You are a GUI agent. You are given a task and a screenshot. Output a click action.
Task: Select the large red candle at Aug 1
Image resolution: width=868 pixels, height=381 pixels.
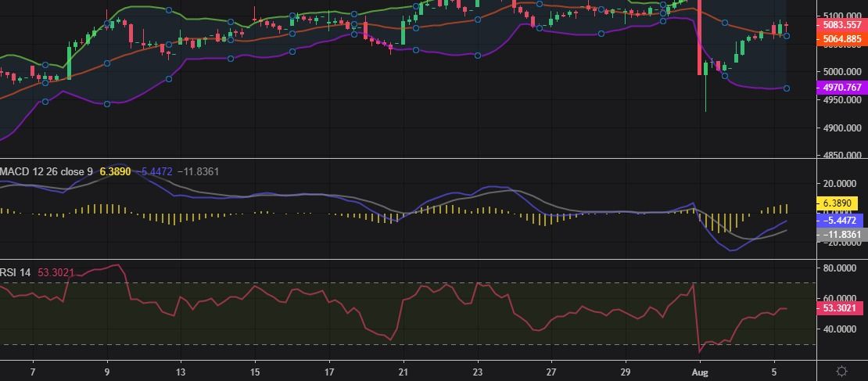[700, 37]
